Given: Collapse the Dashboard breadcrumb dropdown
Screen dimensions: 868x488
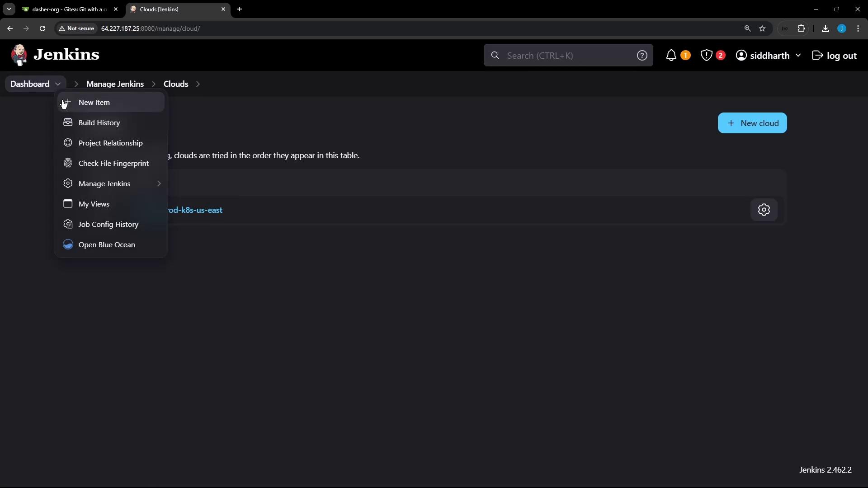Looking at the screenshot, I should [58, 84].
